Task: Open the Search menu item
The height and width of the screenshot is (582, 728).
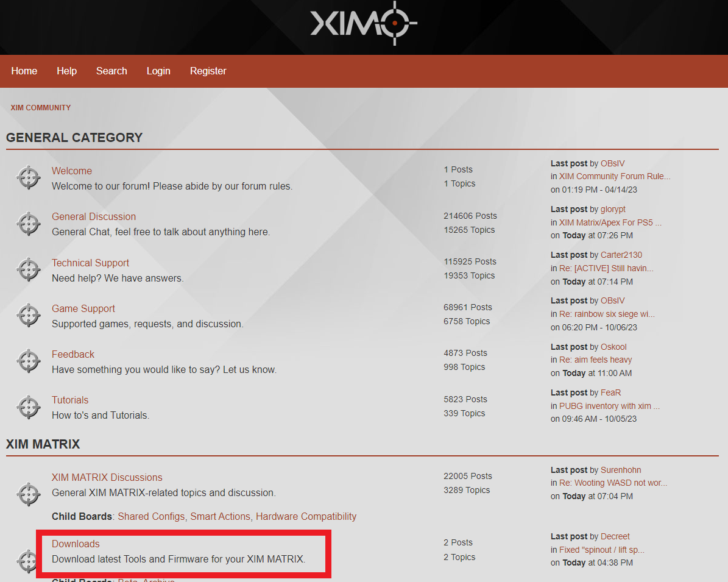Action: [111, 71]
